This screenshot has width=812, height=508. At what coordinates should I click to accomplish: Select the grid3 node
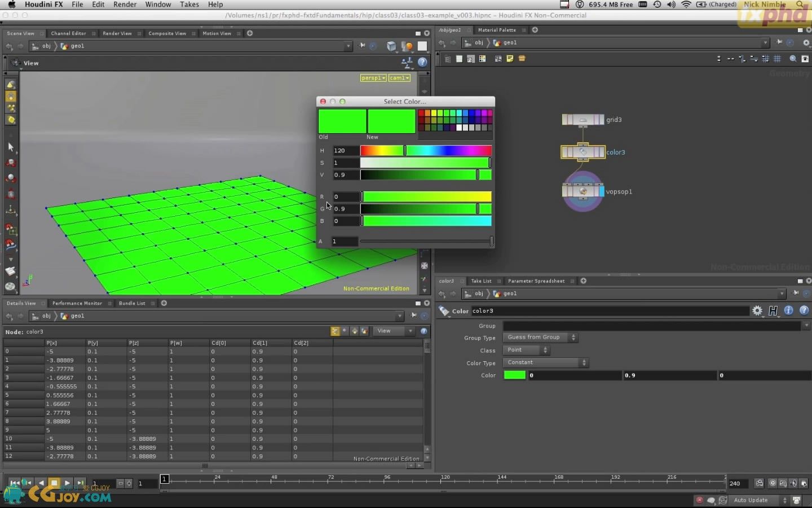pyautogui.click(x=583, y=120)
